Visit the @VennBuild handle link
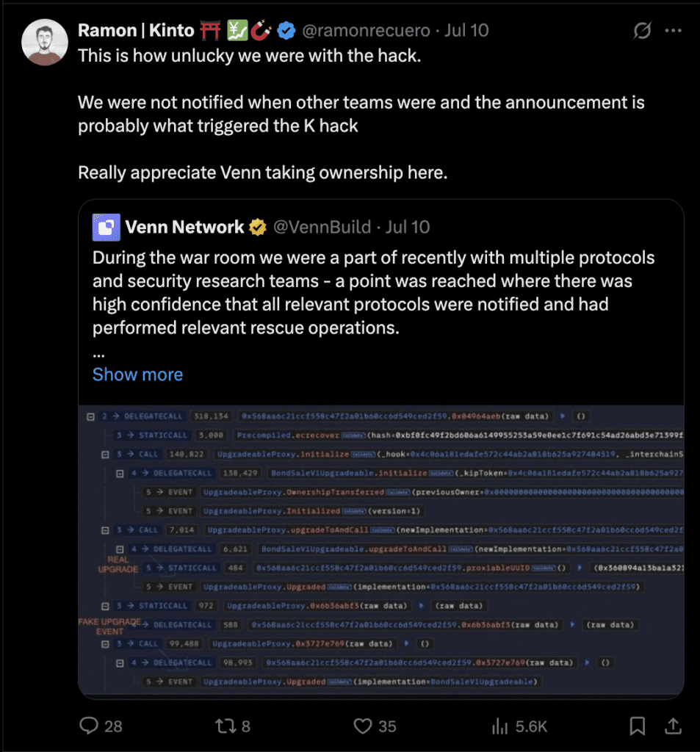 pyautogui.click(x=322, y=228)
